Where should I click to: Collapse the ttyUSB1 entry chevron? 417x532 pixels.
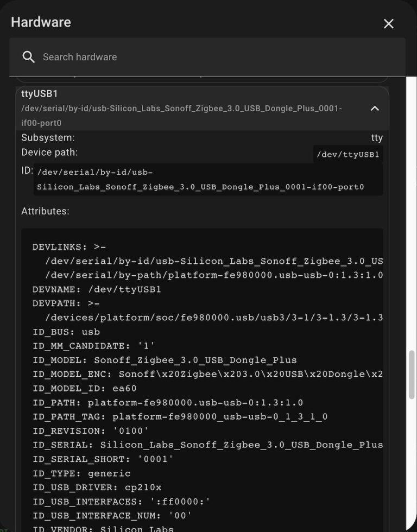375,109
